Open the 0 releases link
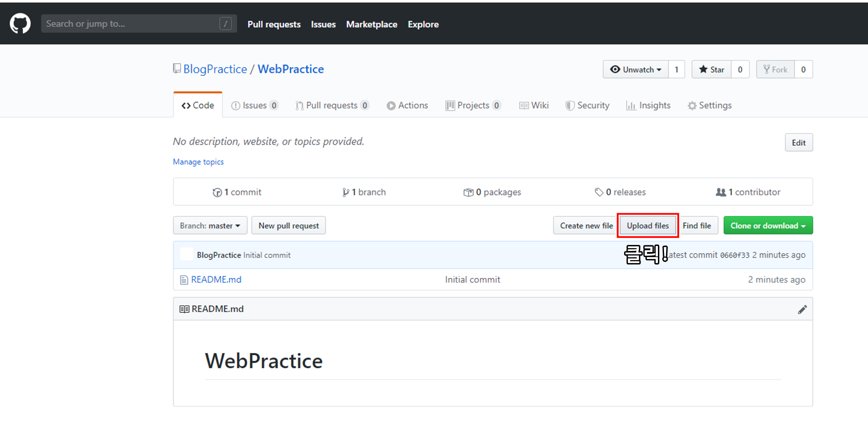This screenshot has height=421, width=868. [x=620, y=192]
